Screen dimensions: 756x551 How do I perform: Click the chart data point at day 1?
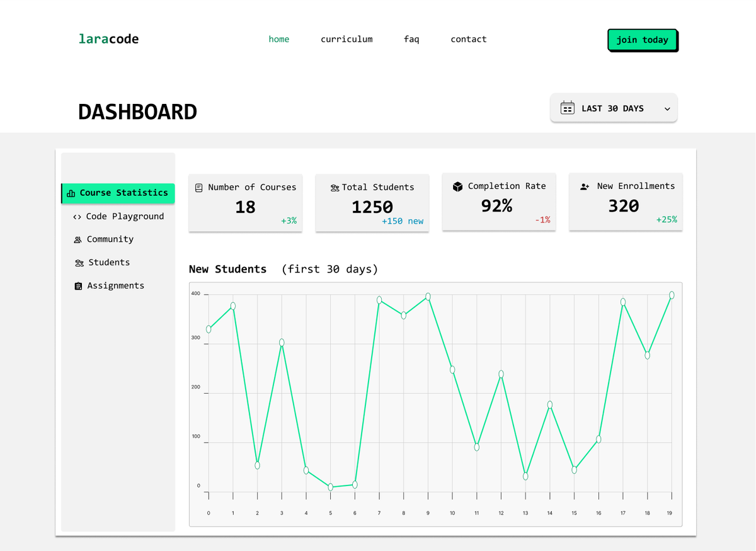(233, 306)
